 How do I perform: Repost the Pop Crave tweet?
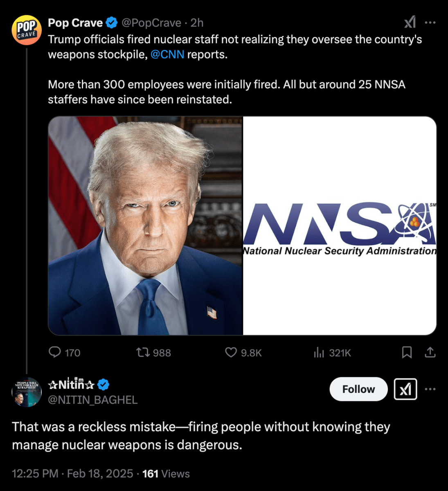[143, 352]
